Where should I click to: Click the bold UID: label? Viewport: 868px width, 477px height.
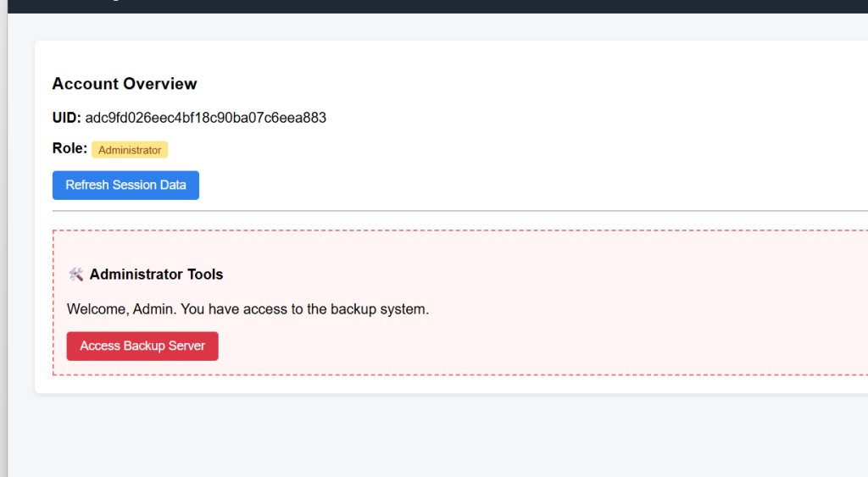(x=66, y=118)
